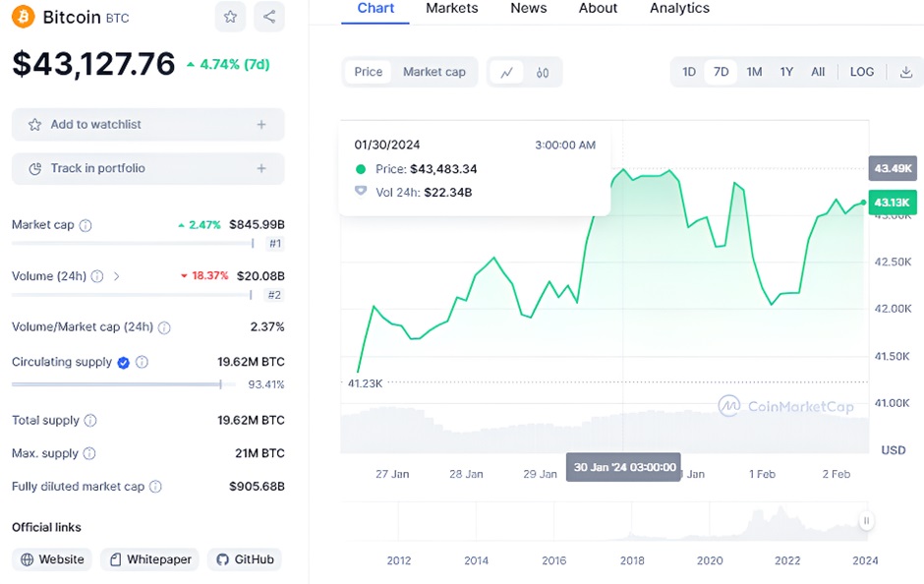Screen dimensions: 924x584
Task: Select the 1M time range
Action: point(754,72)
